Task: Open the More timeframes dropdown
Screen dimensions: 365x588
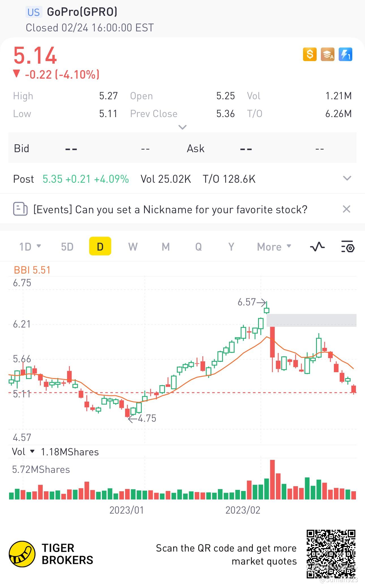Action: click(x=274, y=247)
